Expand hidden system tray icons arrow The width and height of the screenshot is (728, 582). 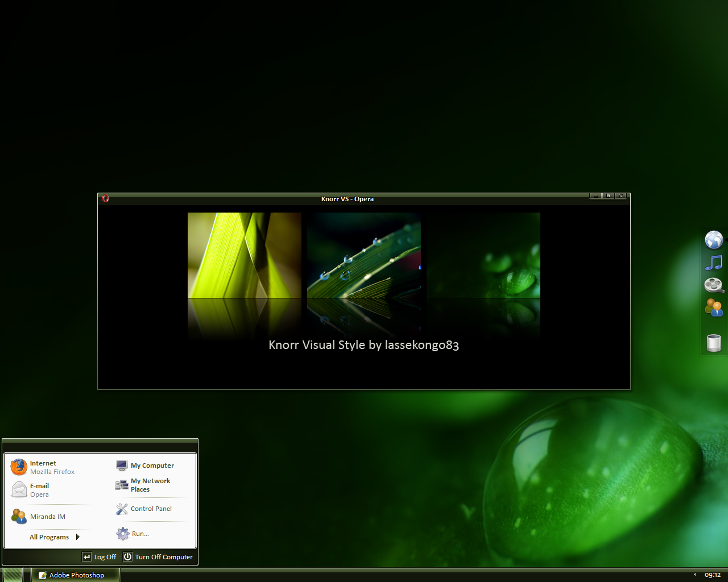(694, 575)
